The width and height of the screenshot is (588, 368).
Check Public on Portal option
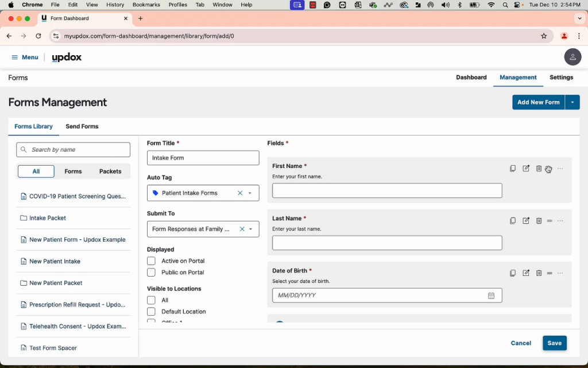152,273
